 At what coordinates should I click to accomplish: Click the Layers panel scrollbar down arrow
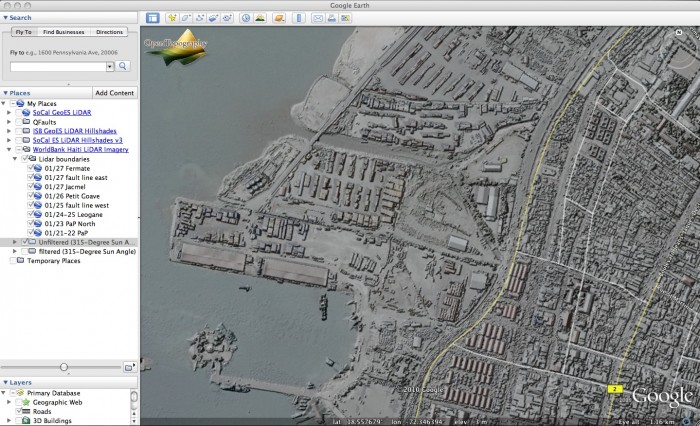(133, 421)
